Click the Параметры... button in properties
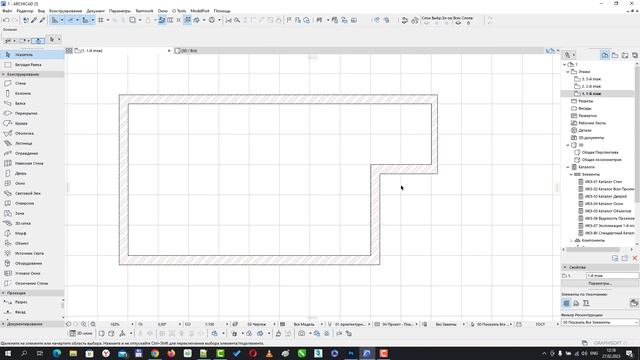Image resolution: width=640 pixels, height=360 pixels. point(600,283)
